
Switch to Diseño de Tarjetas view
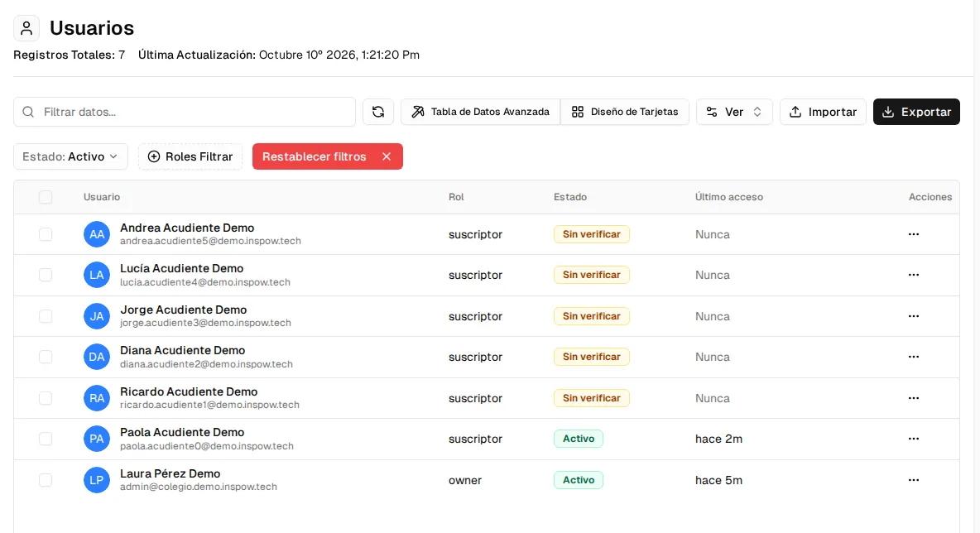coord(625,112)
